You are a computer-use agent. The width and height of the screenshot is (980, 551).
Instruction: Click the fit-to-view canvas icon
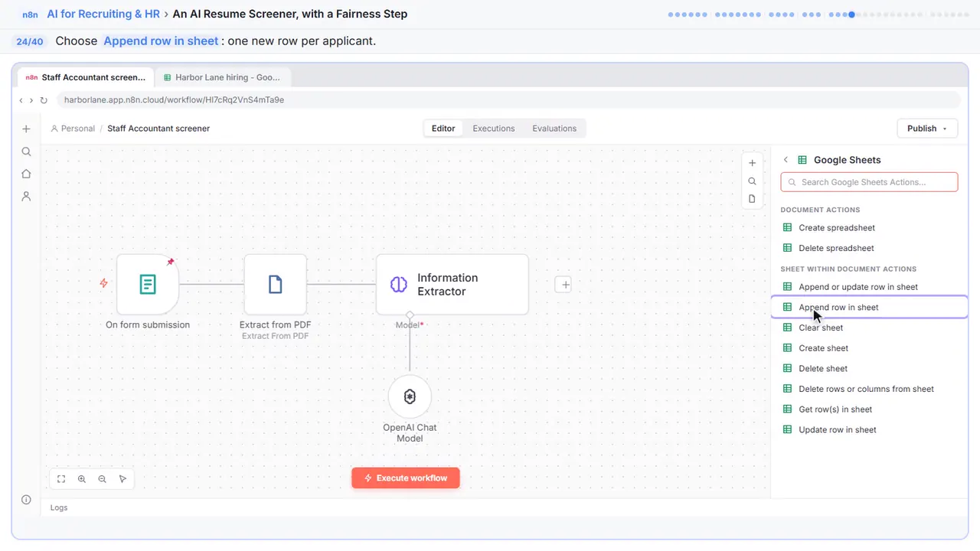tap(61, 479)
